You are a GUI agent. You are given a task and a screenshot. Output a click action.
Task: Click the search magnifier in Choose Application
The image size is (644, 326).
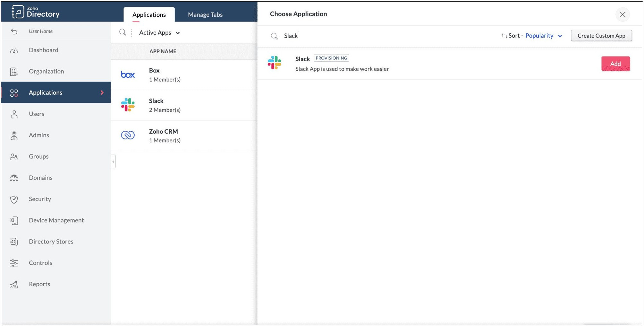click(x=274, y=36)
